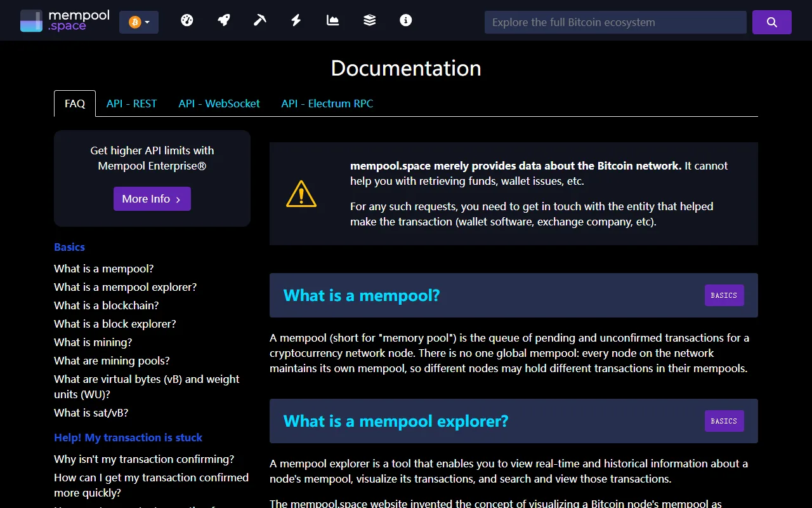Open sidebar link What is a blockchain?

coord(107,305)
